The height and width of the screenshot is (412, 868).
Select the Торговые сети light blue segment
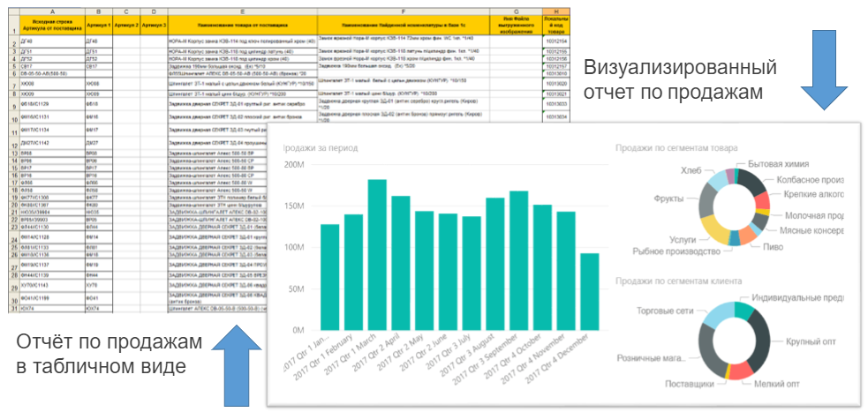click(x=717, y=315)
